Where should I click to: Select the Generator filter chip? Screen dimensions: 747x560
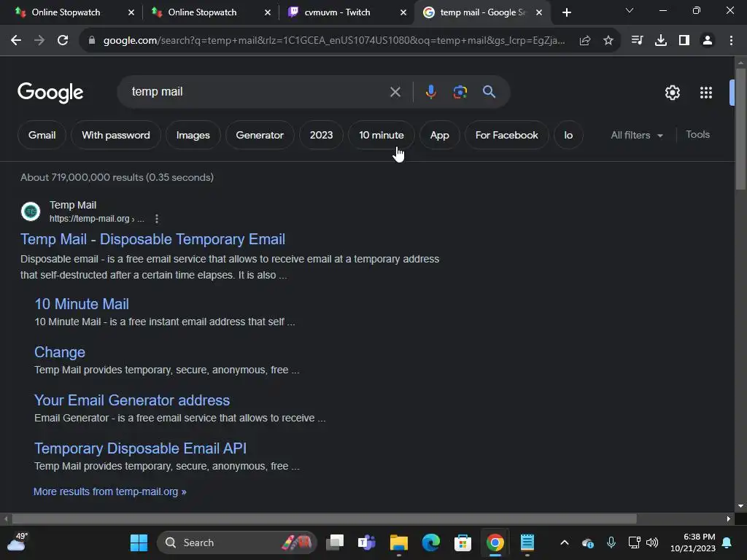point(260,135)
